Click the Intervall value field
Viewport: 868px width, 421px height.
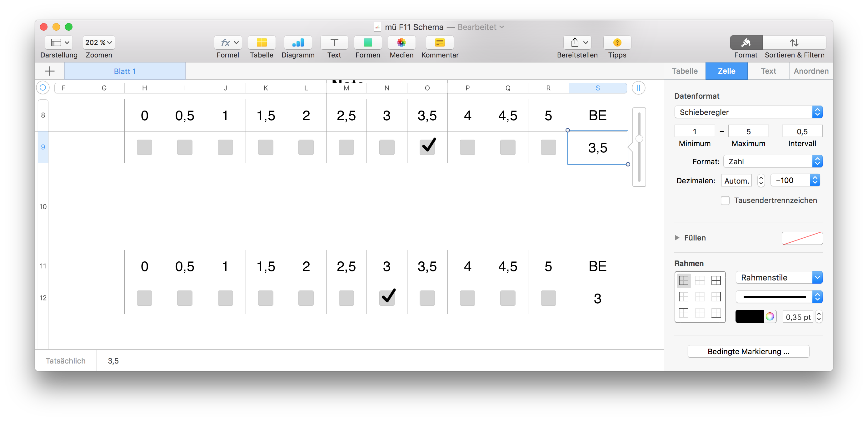(802, 131)
